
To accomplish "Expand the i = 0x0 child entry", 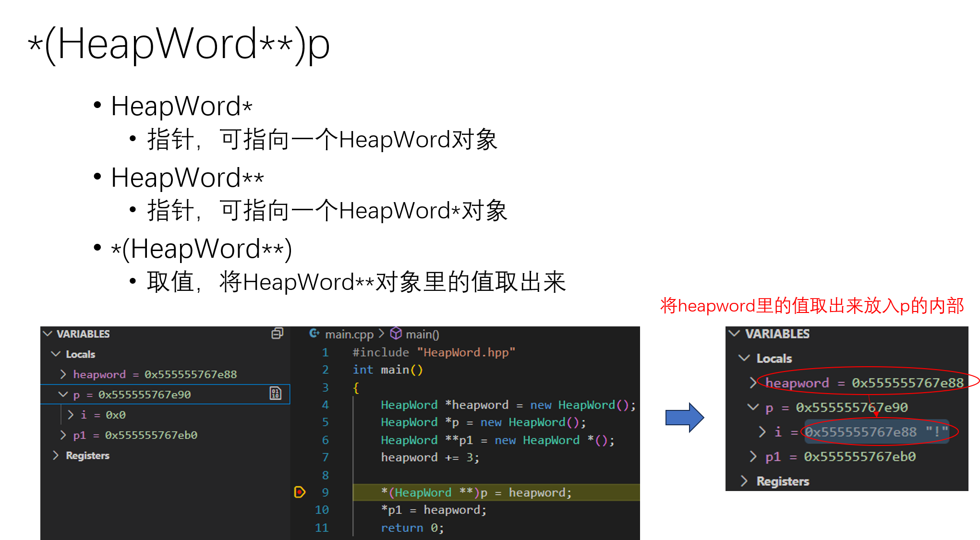I will [71, 415].
